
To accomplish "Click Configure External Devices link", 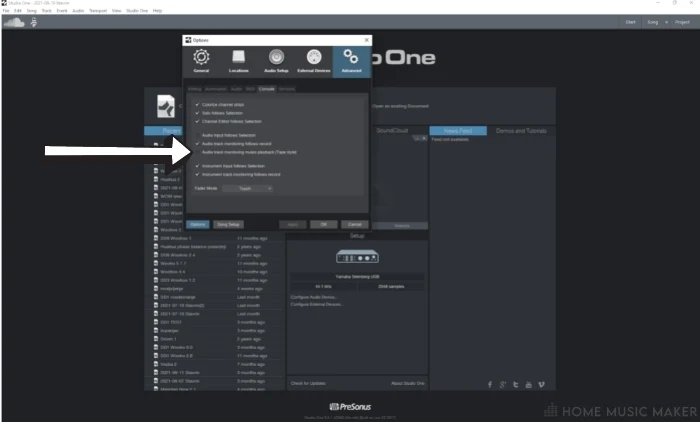I will pos(317,304).
